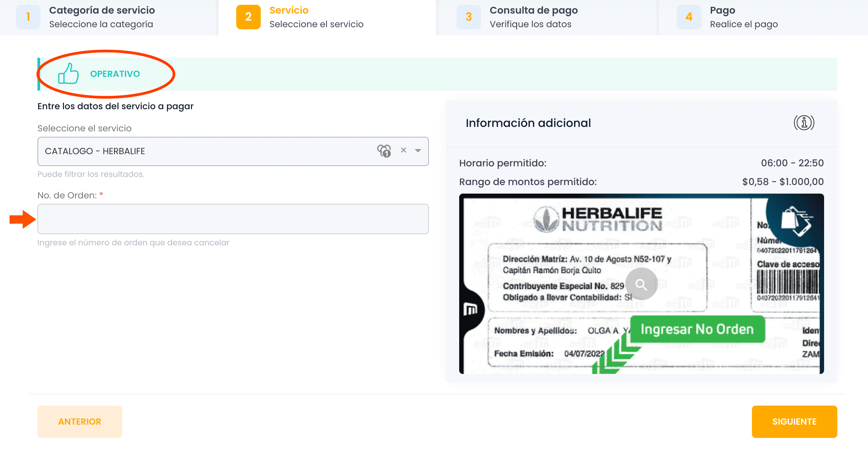Viewport: 868px width, 458px height.
Task: Click the amount range $0,58 - $1.000,00
Action: 783,182
